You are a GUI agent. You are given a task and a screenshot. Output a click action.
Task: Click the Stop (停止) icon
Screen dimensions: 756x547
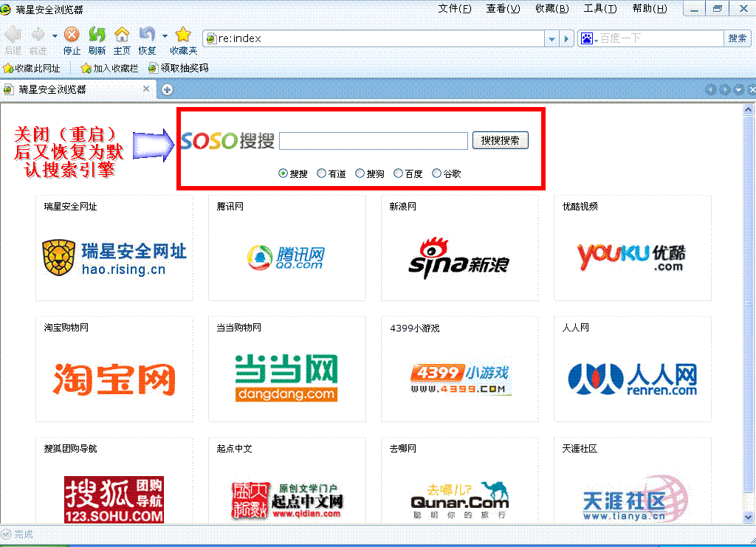[x=72, y=34]
